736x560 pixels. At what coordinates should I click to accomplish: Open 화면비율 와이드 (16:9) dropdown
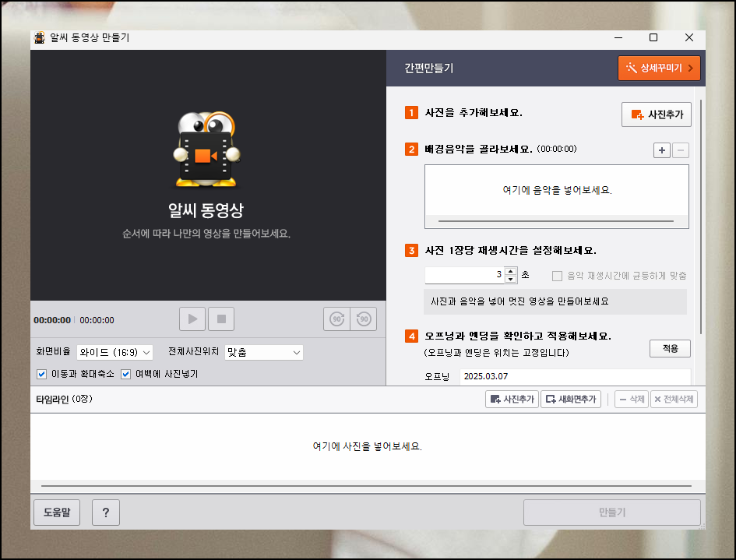pyautogui.click(x=115, y=352)
